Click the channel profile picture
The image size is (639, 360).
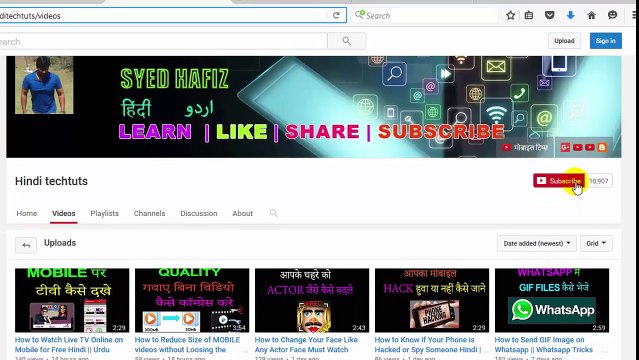44,85
